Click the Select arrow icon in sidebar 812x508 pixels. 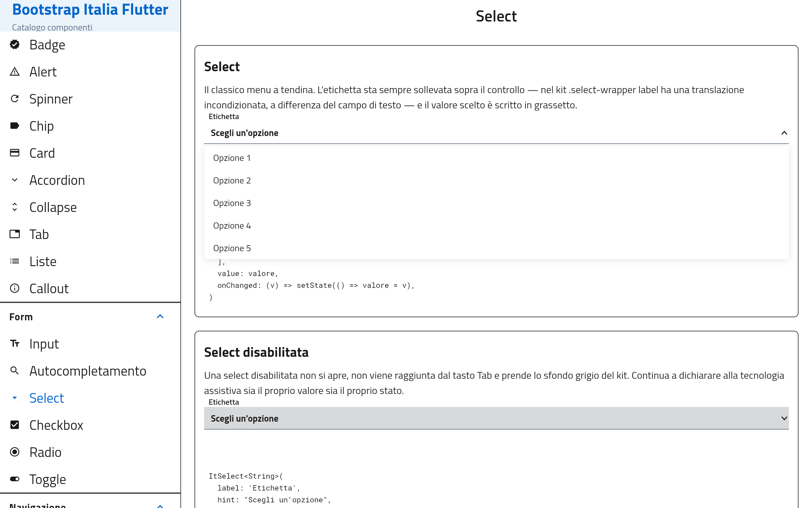(x=15, y=398)
